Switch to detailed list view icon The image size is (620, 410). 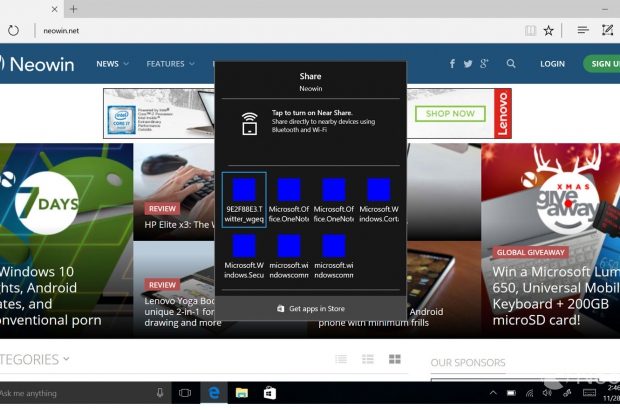click(368, 359)
